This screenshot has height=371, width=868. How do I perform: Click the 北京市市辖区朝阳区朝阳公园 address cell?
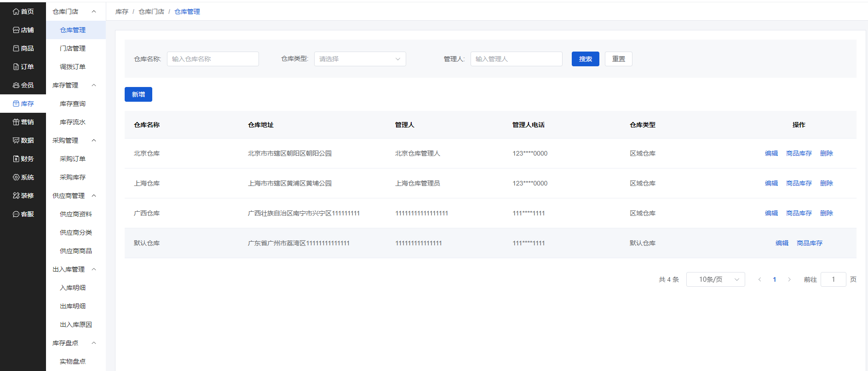click(x=290, y=153)
